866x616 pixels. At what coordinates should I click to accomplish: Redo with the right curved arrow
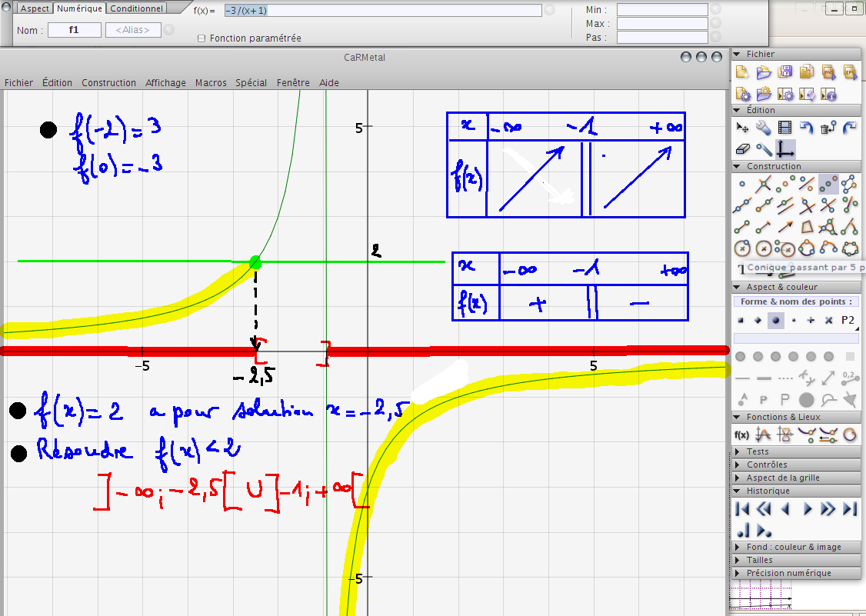coord(850,128)
